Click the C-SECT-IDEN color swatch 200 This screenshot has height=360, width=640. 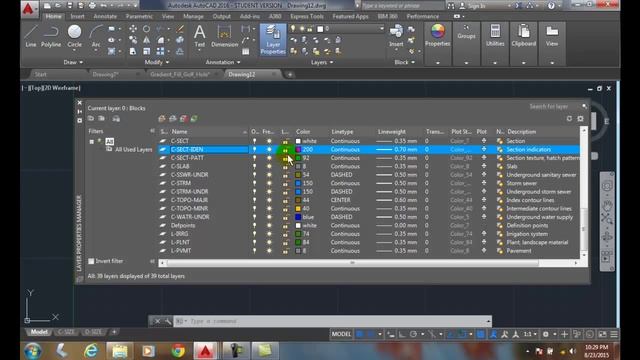pos(298,150)
